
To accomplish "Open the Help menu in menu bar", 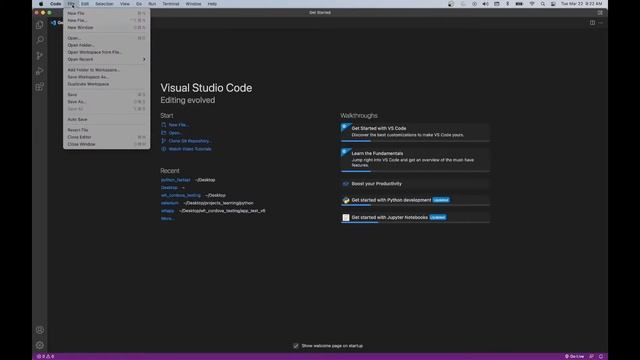I will click(x=212, y=4).
